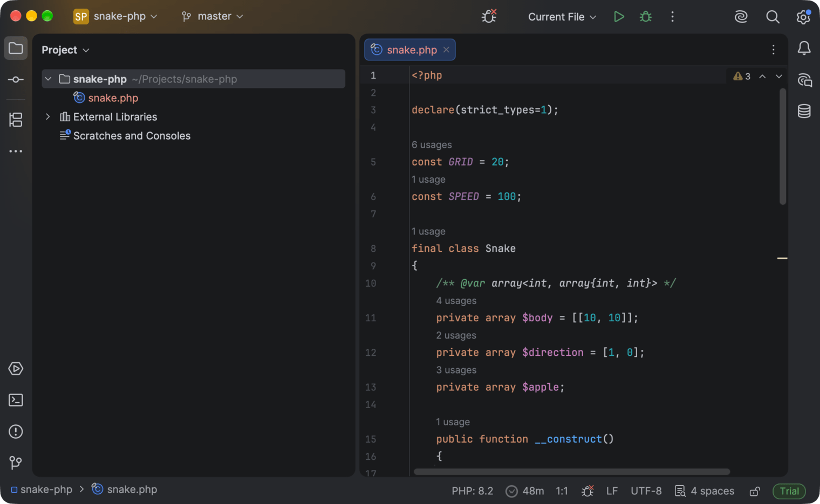The image size is (820, 504).
Task: Debug the current file
Action: [x=646, y=17]
